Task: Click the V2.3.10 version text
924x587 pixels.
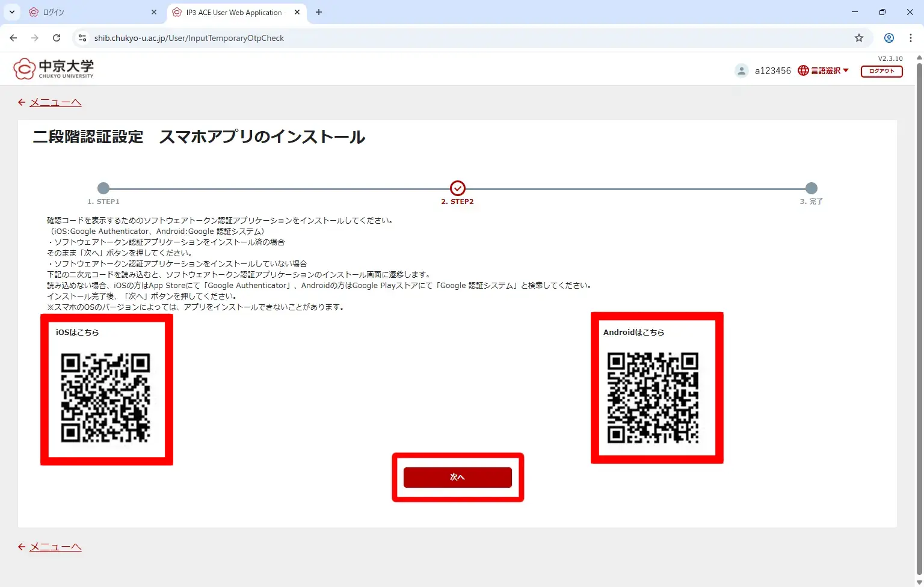Action: [x=890, y=58]
